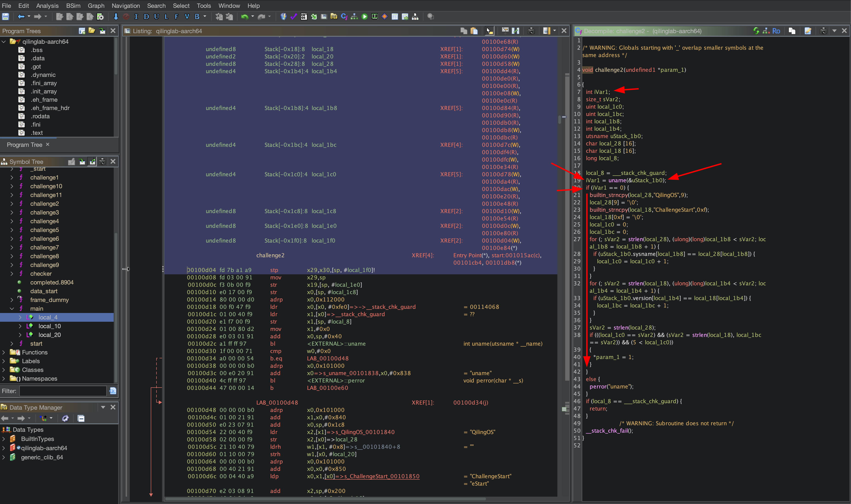Open the Navigation menu
Screen dimensions: 851x504
point(126,6)
